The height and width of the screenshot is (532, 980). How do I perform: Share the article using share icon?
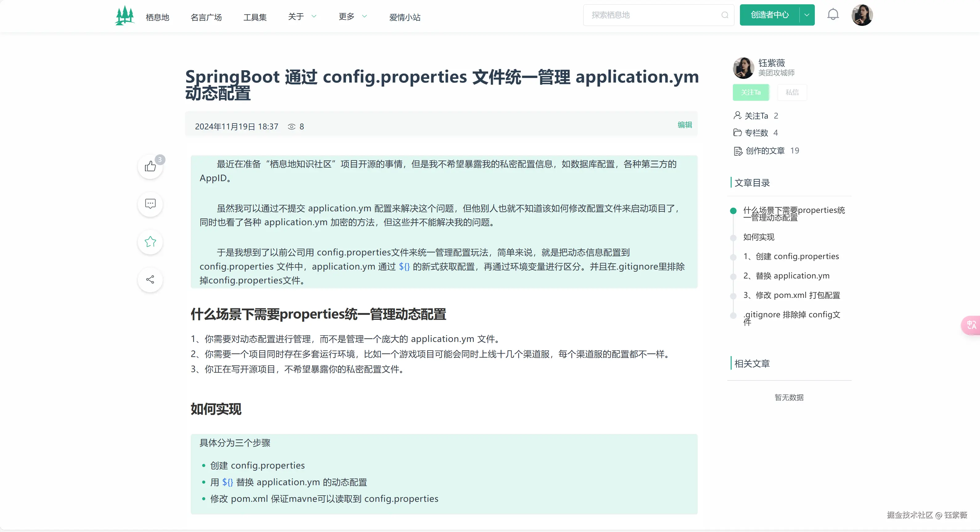click(x=150, y=279)
